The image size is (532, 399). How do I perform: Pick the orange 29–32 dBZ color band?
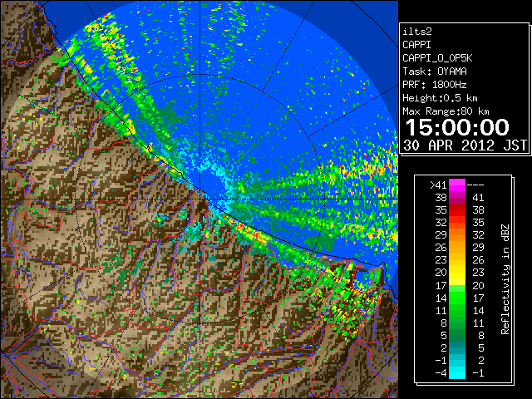coord(457,235)
